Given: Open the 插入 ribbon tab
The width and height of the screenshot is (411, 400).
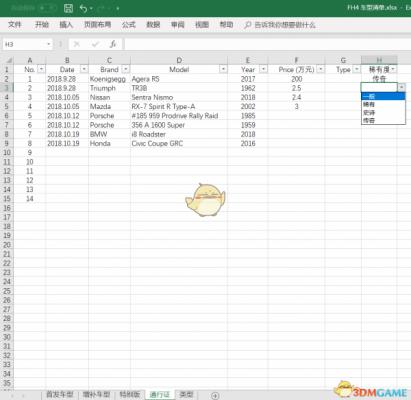Looking at the screenshot, I should pyautogui.click(x=66, y=25).
